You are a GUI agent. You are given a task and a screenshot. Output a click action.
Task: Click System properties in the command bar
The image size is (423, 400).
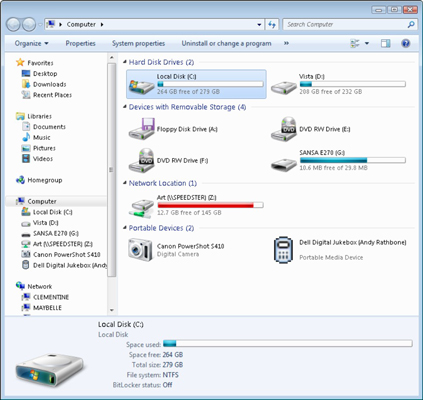[138, 43]
